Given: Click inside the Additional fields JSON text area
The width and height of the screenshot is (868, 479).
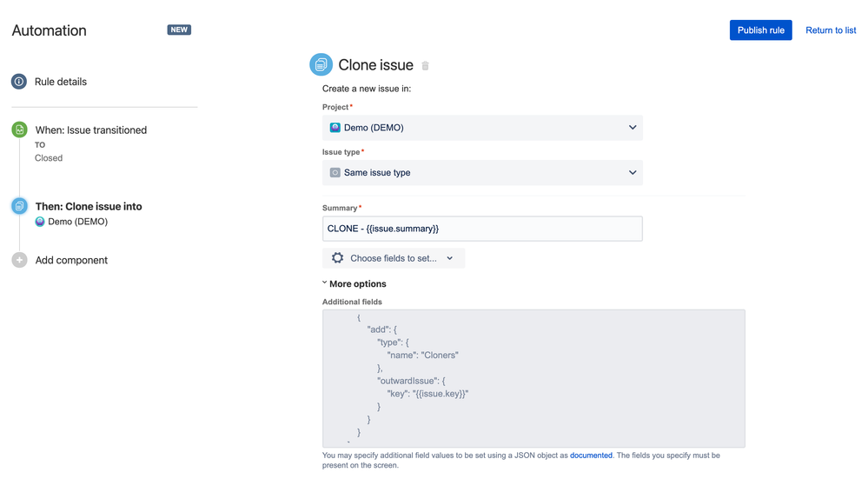Looking at the screenshot, I should [x=533, y=378].
